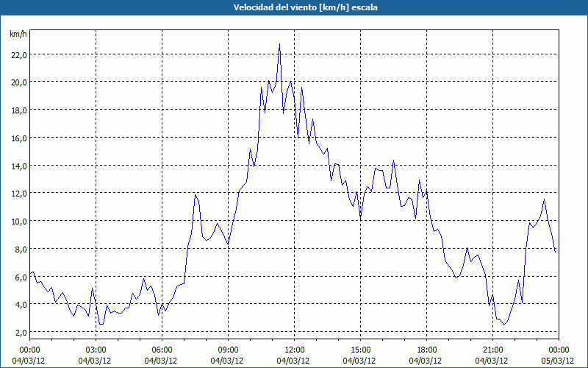Click the '00:00' label above '05/03/12'

coord(559,350)
